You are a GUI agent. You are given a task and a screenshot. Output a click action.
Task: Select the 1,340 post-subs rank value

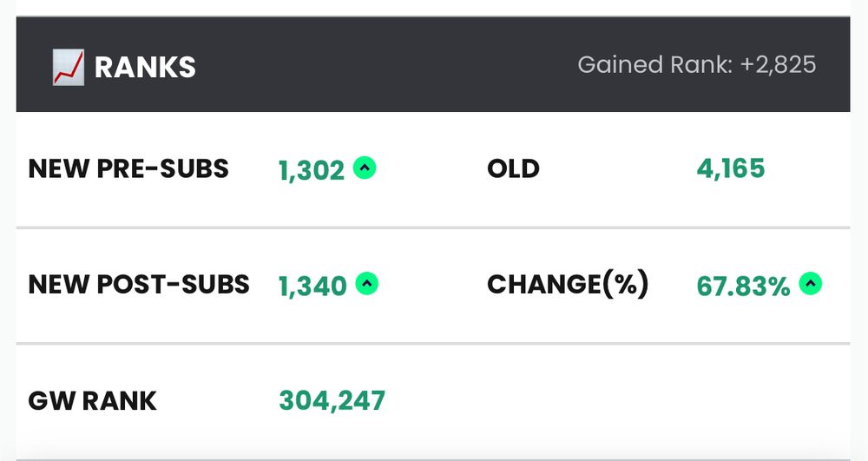point(312,286)
